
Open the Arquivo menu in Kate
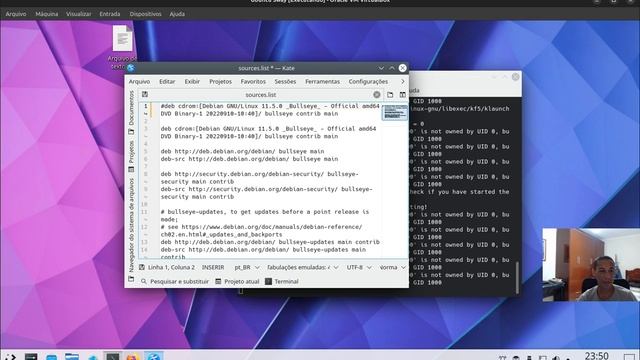139,82
